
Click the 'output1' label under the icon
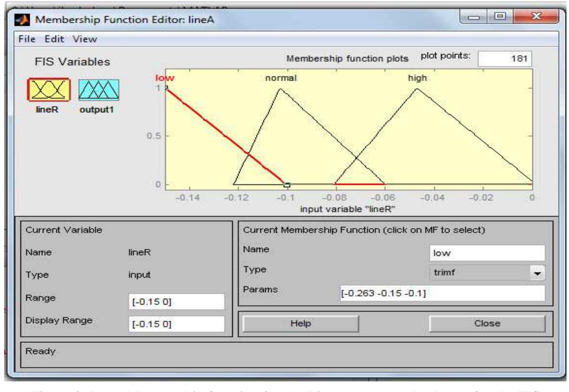(x=97, y=110)
